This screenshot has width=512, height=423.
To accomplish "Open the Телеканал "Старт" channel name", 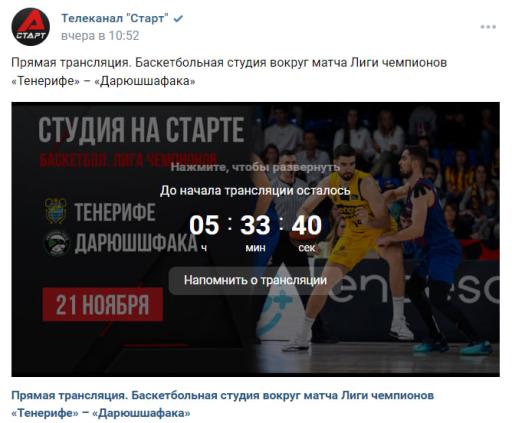I will pyautogui.click(x=115, y=18).
